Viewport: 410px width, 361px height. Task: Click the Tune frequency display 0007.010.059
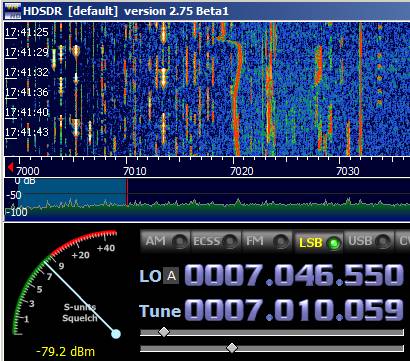(x=293, y=310)
